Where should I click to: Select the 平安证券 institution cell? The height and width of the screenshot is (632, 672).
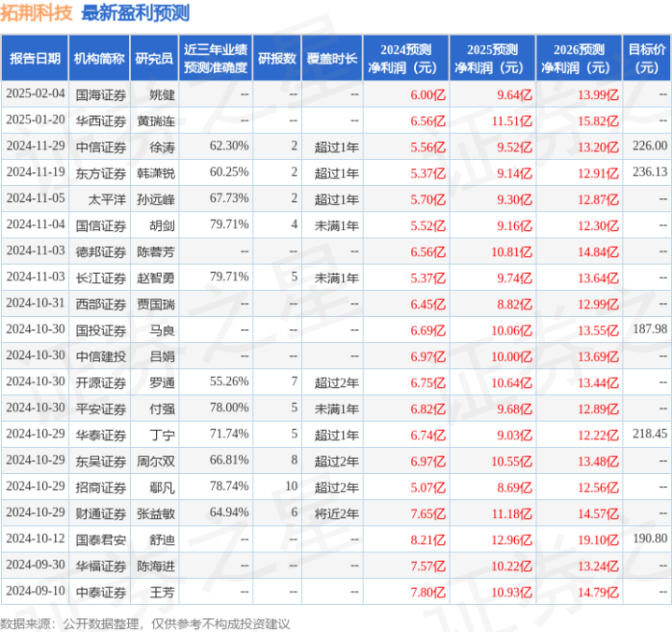point(101,409)
